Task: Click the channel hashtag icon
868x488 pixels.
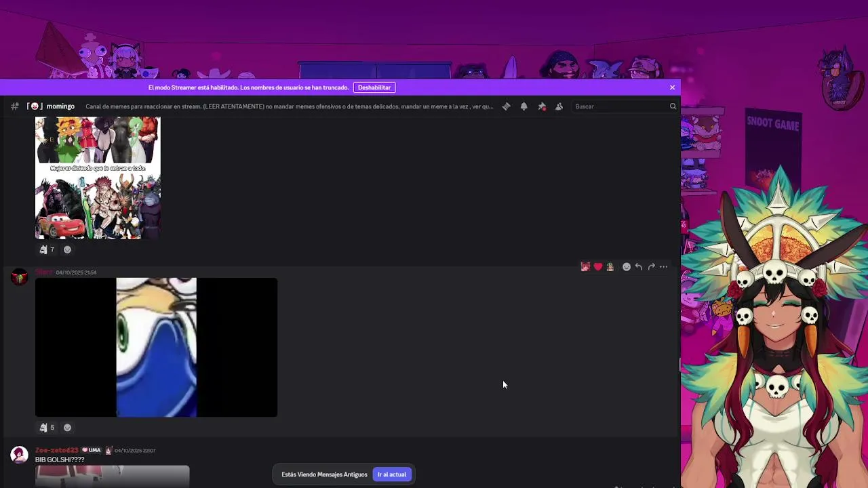Action: coord(15,106)
